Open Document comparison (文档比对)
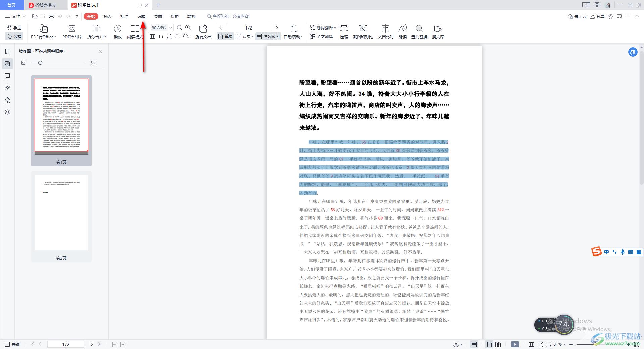 click(385, 32)
